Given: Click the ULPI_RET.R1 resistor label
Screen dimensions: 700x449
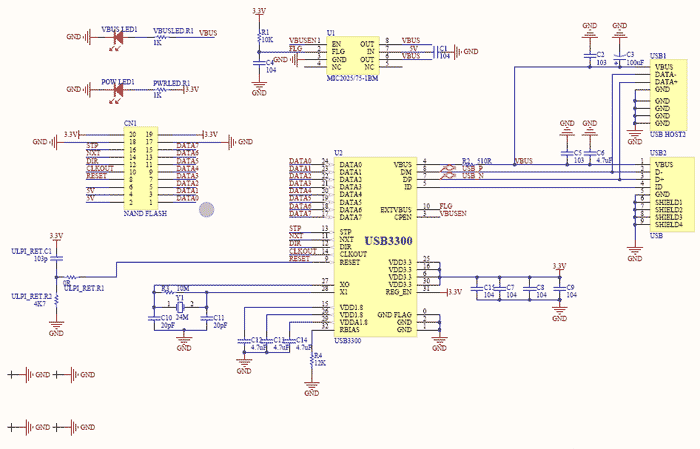Looking at the screenshot, I should 84,288.
